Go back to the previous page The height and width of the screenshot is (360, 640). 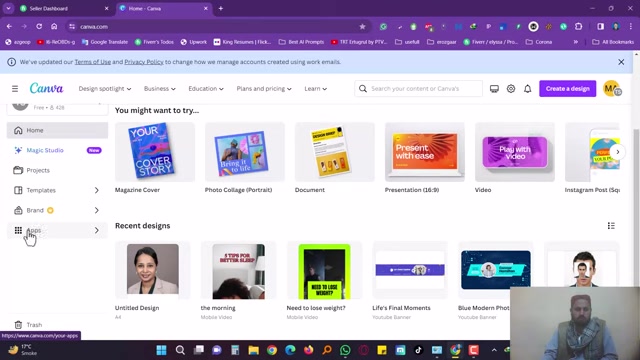click(9, 27)
